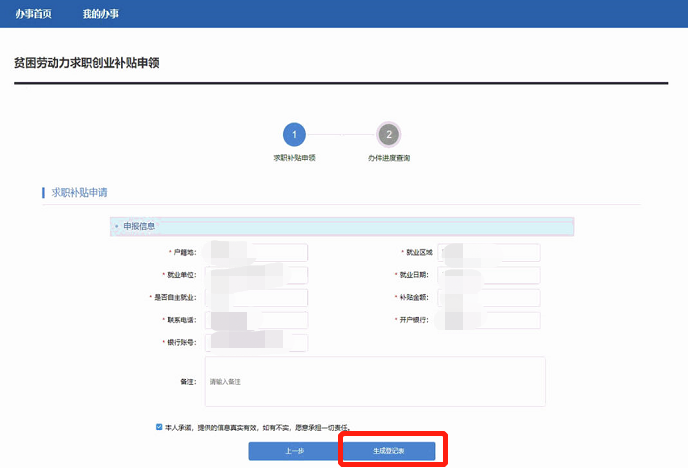Click the 户籍地 input field
The image size is (688, 468).
point(256,253)
